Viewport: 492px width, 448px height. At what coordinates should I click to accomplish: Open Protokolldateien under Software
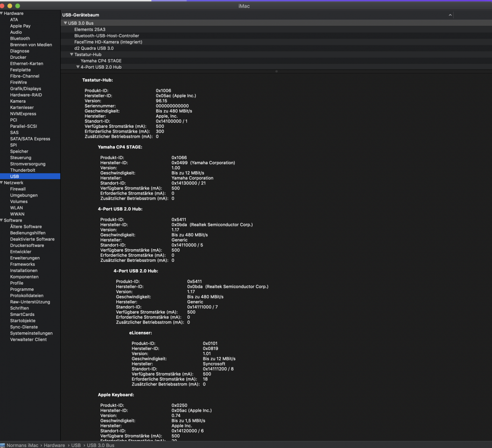(x=27, y=295)
